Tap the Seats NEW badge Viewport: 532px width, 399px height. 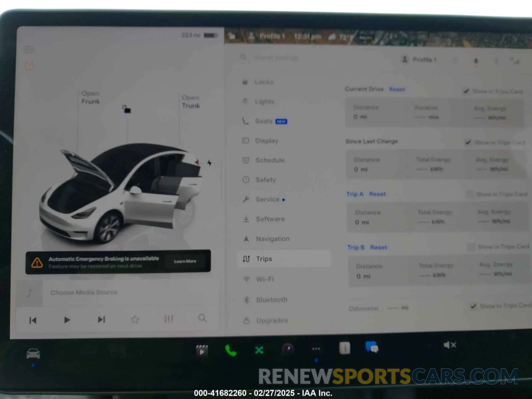point(281,121)
